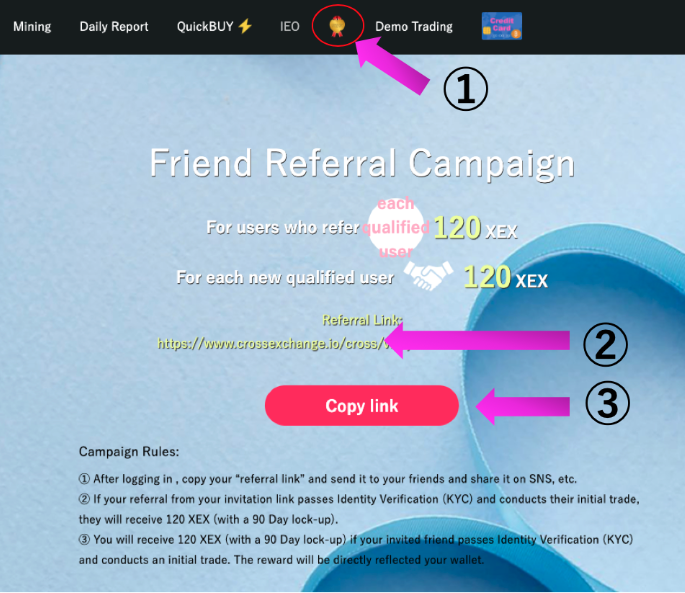Click the Referral Link label

tap(362, 320)
